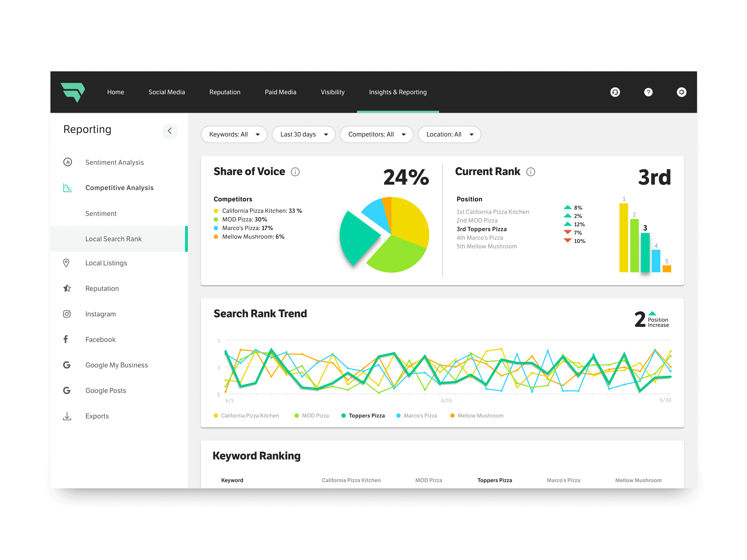Select the Local Search Rank sub-item
The image size is (747, 560).
pos(119,239)
